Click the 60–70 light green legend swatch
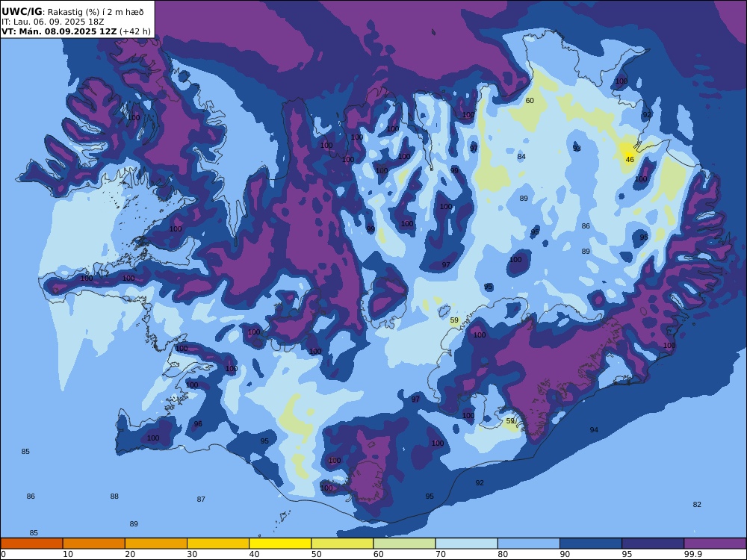This screenshot has width=747, height=560. pos(404,544)
